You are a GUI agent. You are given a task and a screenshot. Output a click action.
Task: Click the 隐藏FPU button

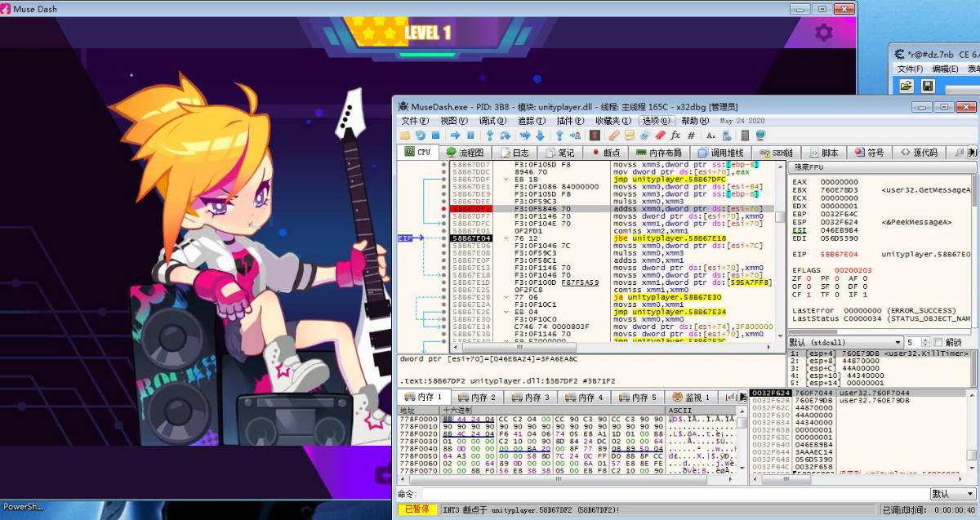(882, 167)
